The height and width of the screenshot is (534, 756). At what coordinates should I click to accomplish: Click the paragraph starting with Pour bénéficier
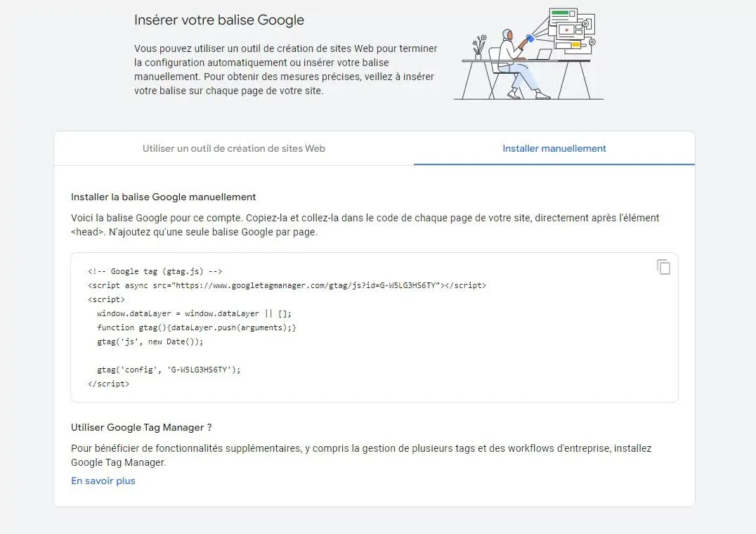[x=361, y=455]
